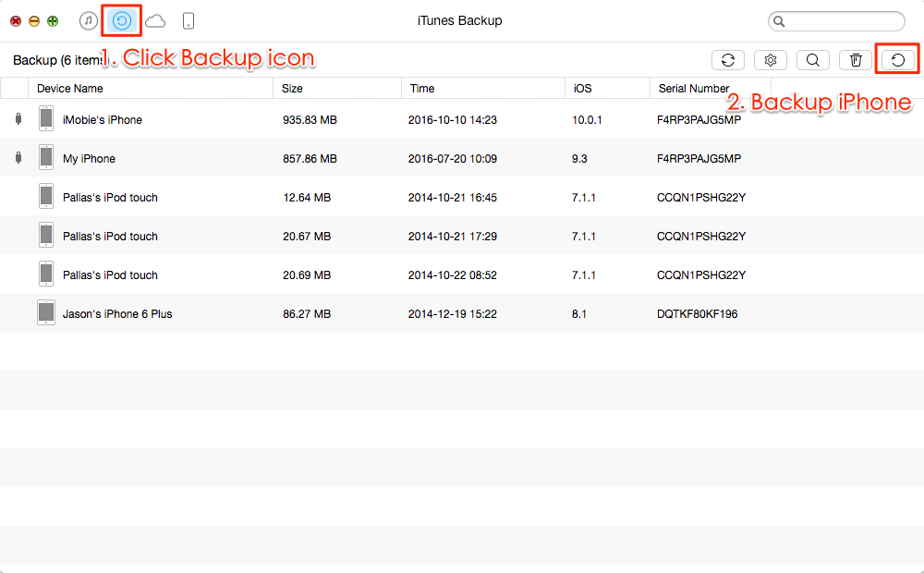
Task: Click time 2016-10-10 14:23
Action: (453, 119)
